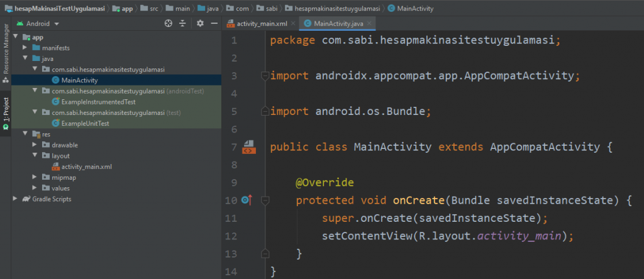Open the Resource Manager side panel
This screenshot has width=644, height=279.
tap(6, 53)
